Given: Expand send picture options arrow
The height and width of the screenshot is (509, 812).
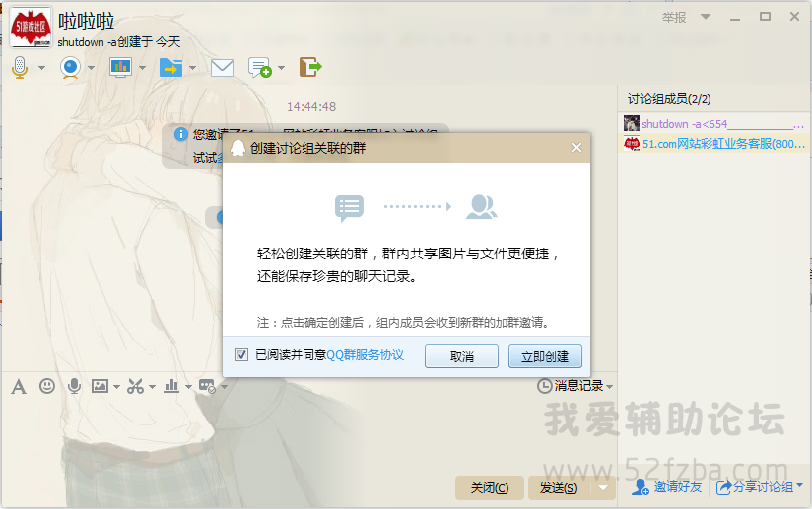Looking at the screenshot, I should click(116, 387).
